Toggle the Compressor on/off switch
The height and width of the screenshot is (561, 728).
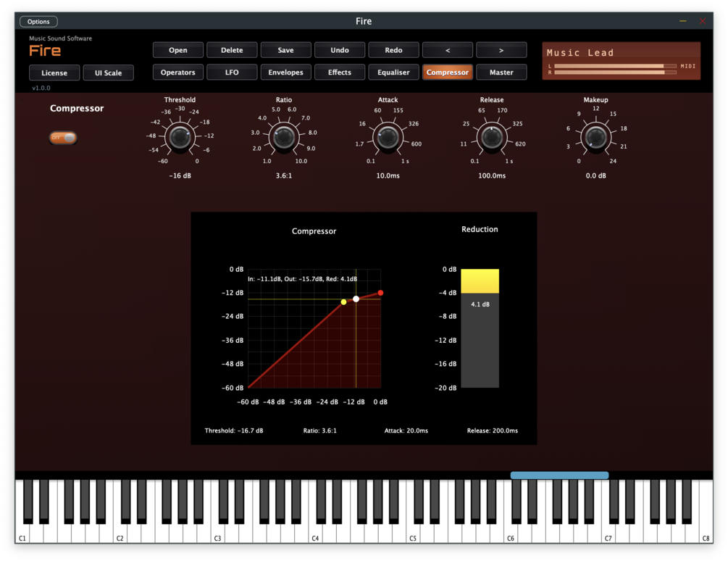pyautogui.click(x=63, y=138)
